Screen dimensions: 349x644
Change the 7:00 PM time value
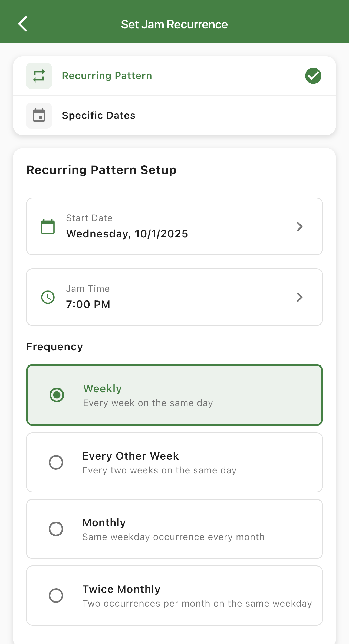click(88, 305)
